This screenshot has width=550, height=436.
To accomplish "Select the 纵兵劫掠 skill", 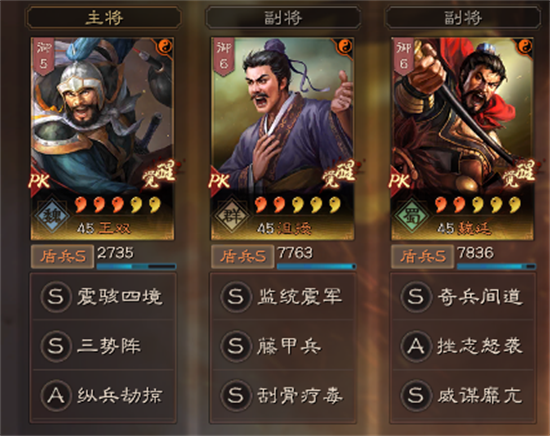I will pos(103,395).
